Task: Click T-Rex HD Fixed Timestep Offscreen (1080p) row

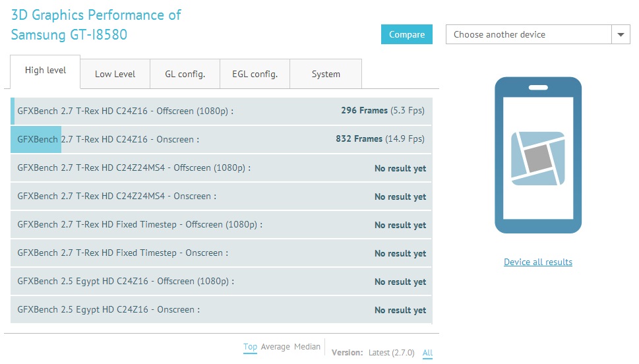Action: tap(222, 225)
